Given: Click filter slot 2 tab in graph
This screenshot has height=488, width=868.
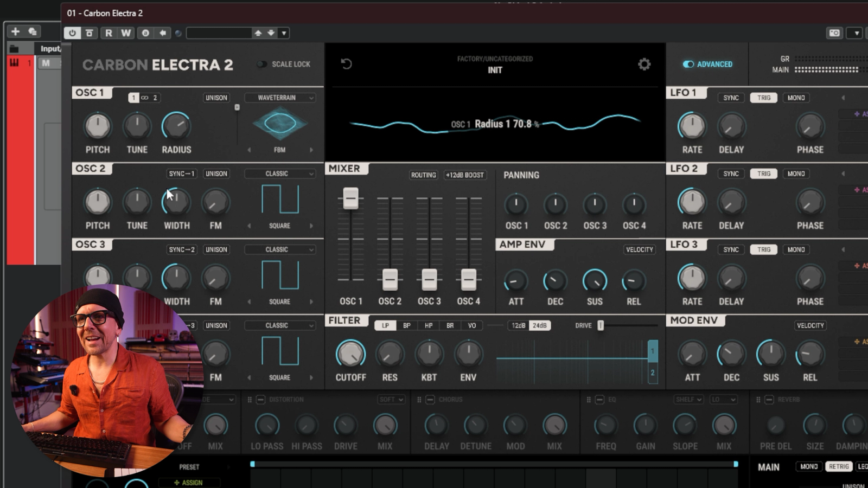Looking at the screenshot, I should click(653, 373).
